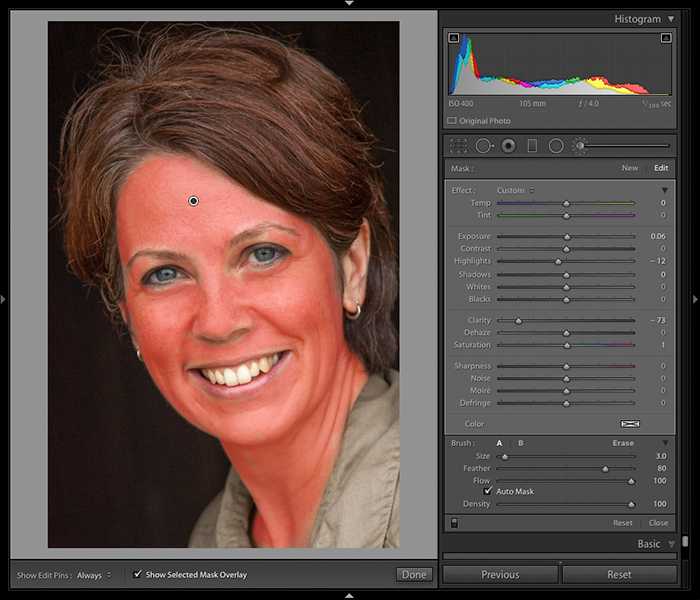Adjust the Defringe slider handle
Image resolution: width=700 pixels, height=600 pixels.
[x=566, y=403]
